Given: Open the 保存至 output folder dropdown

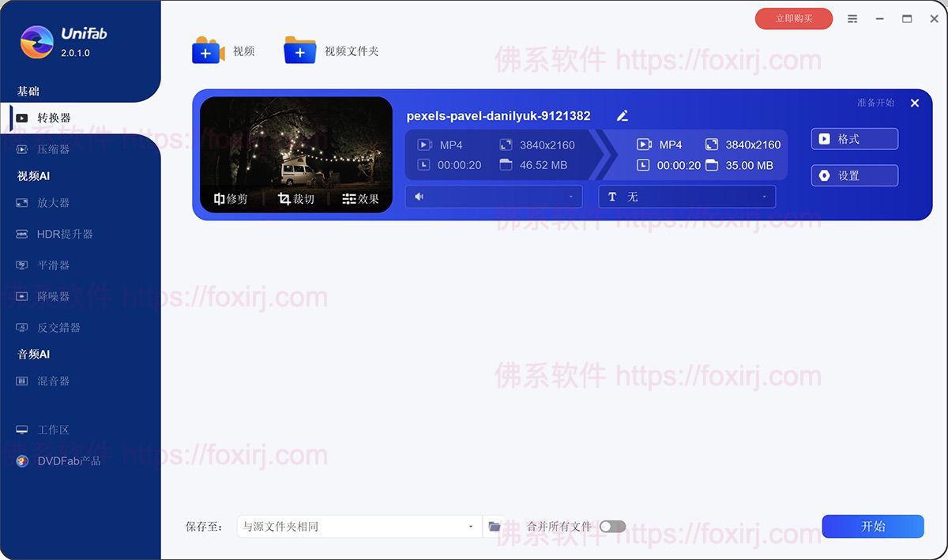Looking at the screenshot, I should (470, 526).
